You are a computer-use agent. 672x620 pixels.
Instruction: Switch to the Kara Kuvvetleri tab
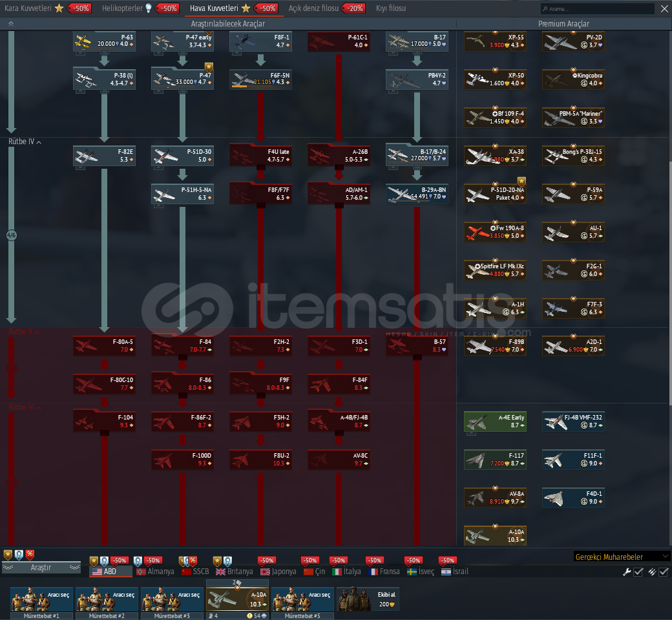[x=48, y=8]
